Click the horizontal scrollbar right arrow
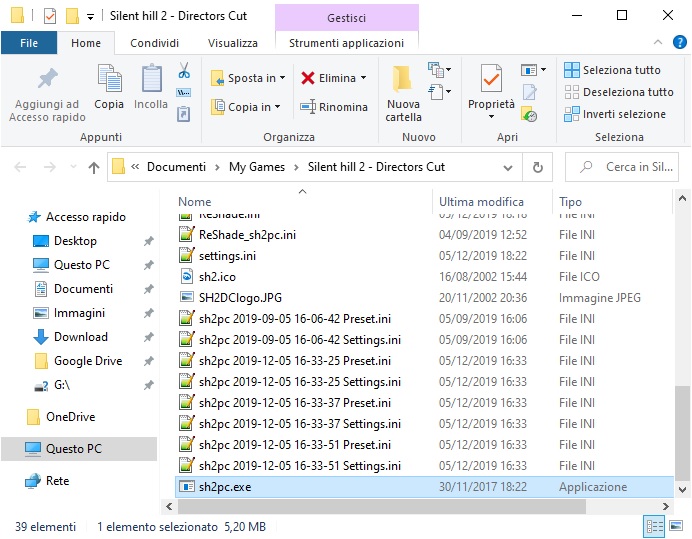This screenshot has height=539, width=692. [x=666, y=506]
